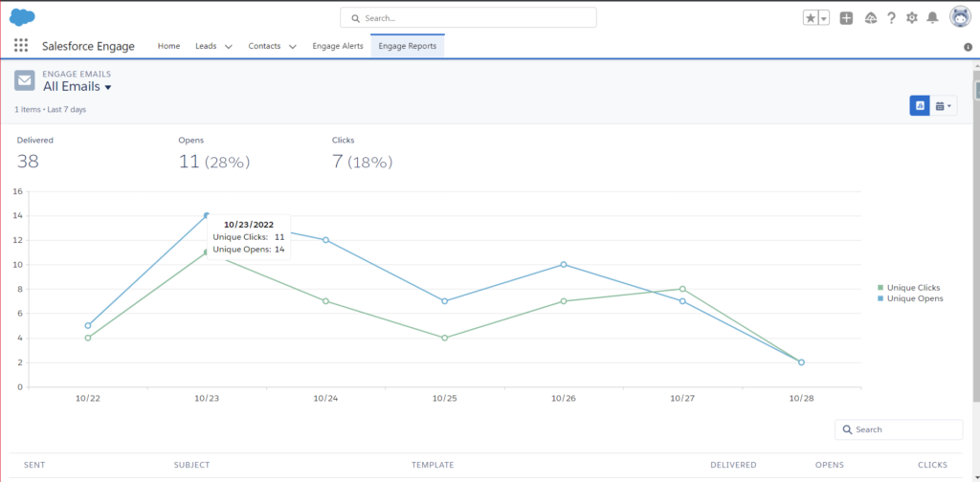Click the Clicks value 7 (18%)
Viewport: 980px width, 482px height.
(362, 163)
